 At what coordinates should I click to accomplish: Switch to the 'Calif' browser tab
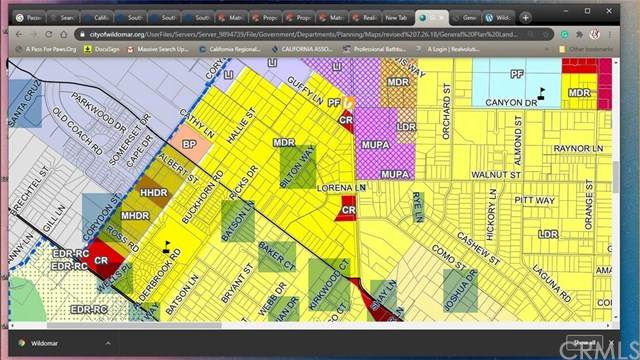point(96,18)
